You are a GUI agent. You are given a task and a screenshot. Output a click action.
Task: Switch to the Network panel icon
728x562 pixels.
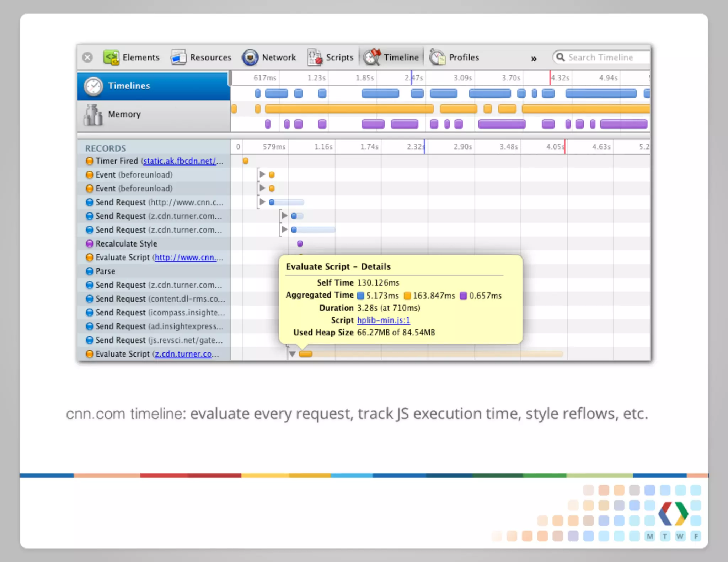click(250, 57)
